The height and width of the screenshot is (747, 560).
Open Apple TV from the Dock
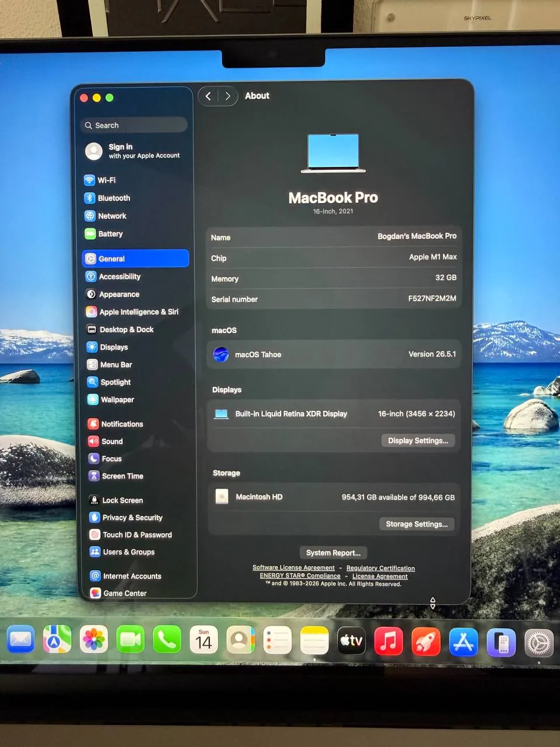coord(351,641)
